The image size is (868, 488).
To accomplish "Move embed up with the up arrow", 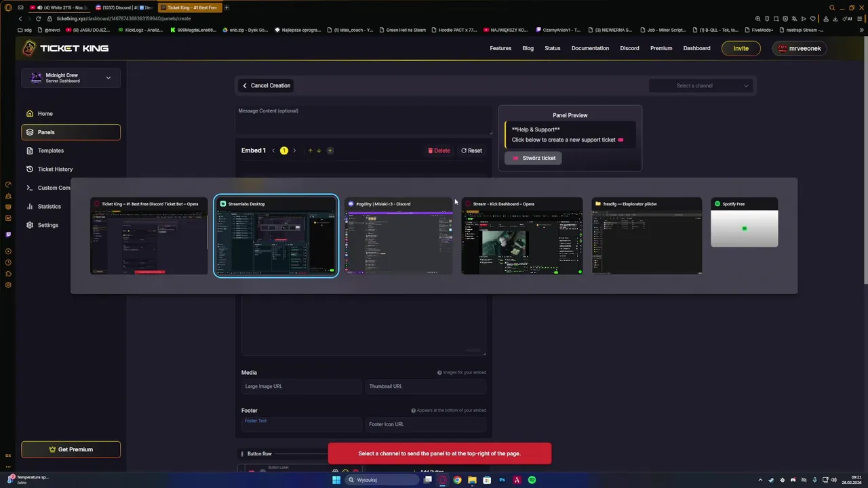I will pyautogui.click(x=311, y=150).
